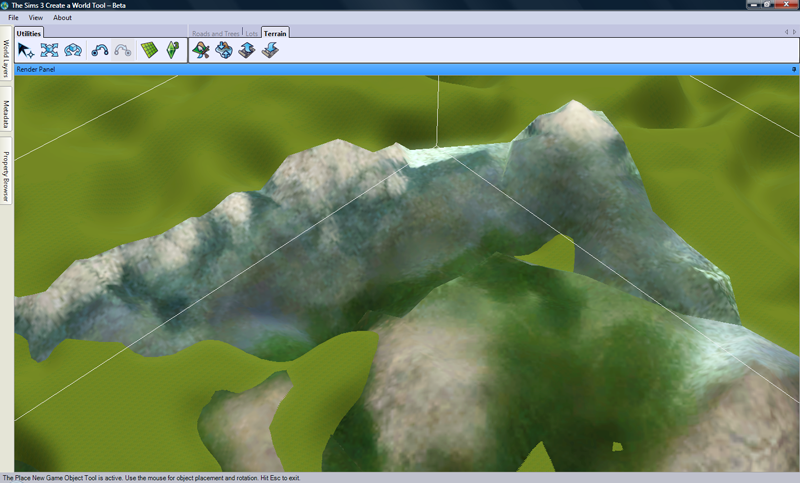The width and height of the screenshot is (800, 483).
Task: Click the Undo curved-arrow icon
Action: (x=99, y=50)
